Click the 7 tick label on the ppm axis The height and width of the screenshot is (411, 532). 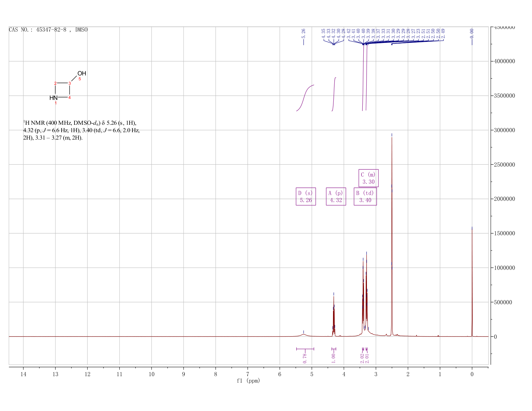coord(248,374)
